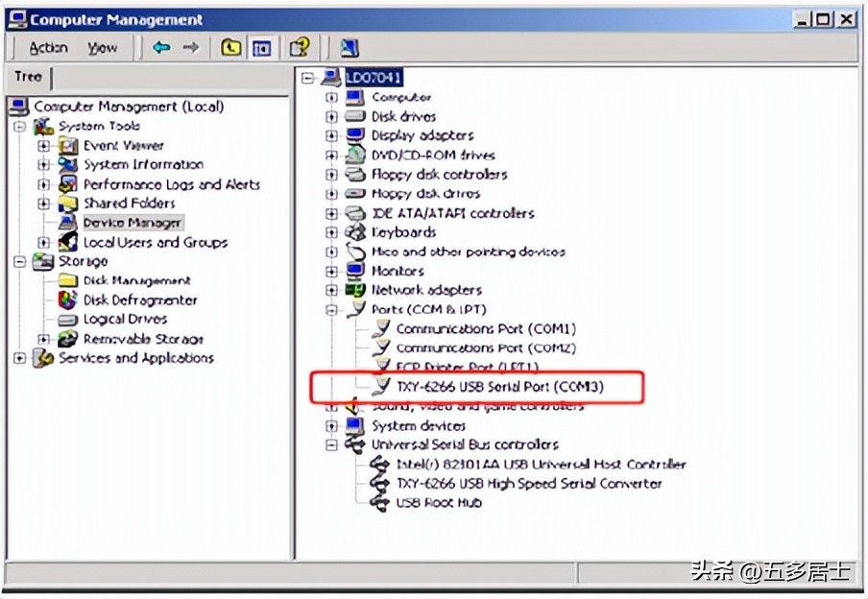Select Computer Management (Local) root
This screenshot has height=599, width=868.
tap(129, 107)
